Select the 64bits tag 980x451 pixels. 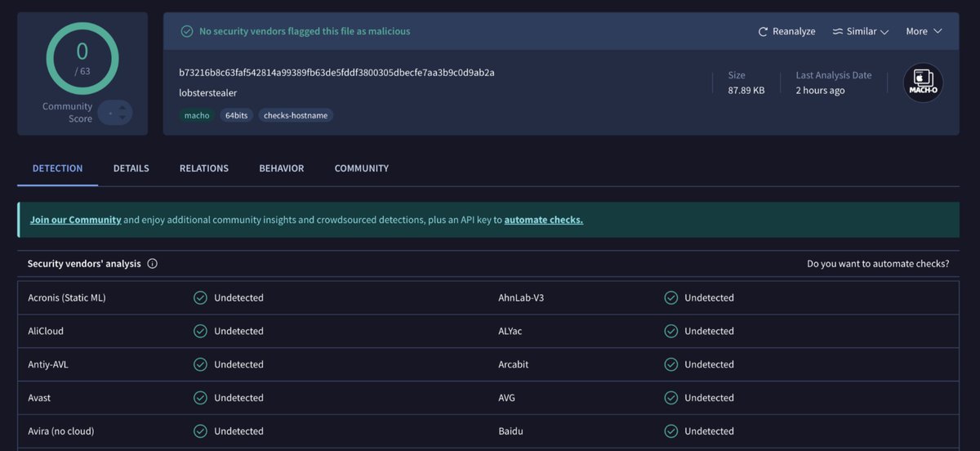[x=236, y=115]
